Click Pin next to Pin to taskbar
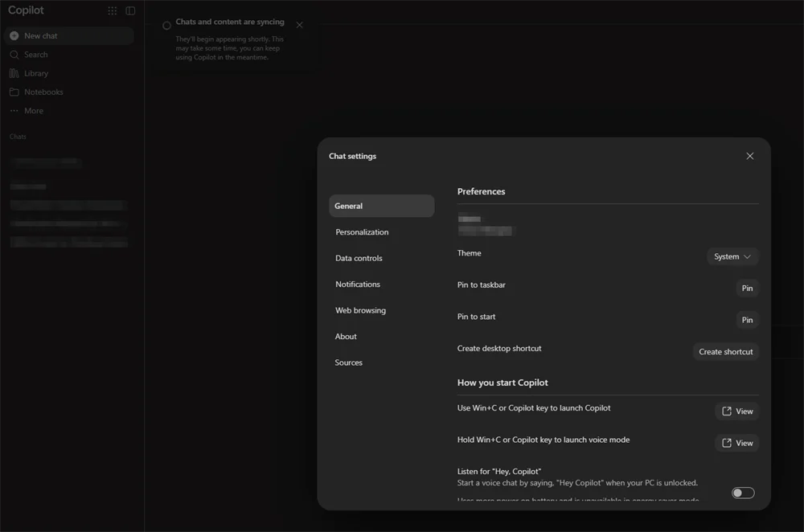Image resolution: width=804 pixels, height=532 pixels. pyautogui.click(x=747, y=288)
